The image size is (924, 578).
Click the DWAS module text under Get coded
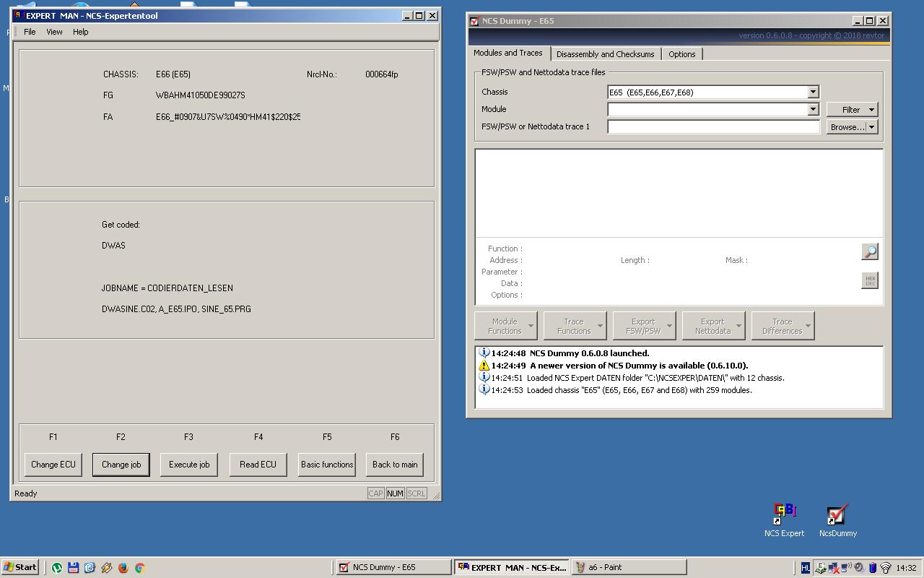pos(113,246)
